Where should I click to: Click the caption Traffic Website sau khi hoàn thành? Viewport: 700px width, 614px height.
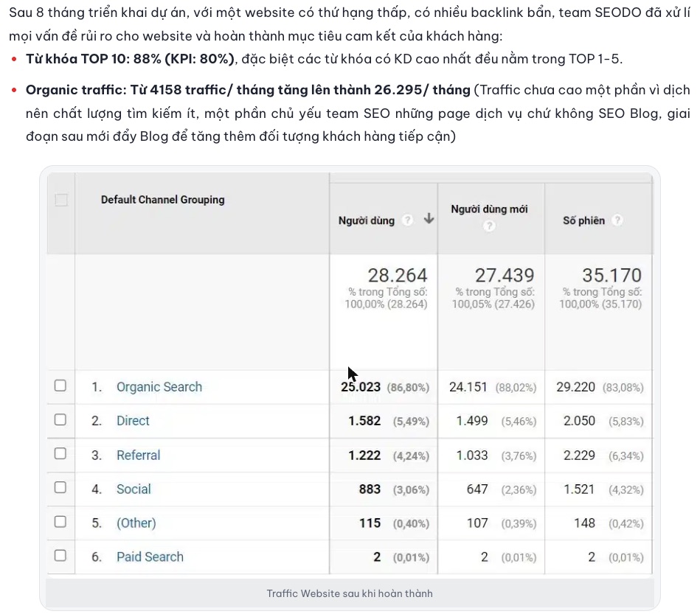click(350, 593)
